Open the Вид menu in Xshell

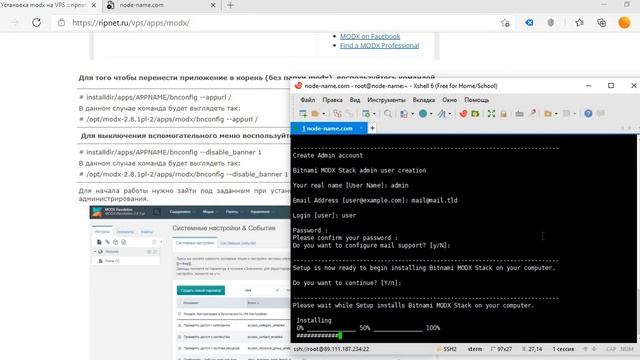(x=355, y=100)
